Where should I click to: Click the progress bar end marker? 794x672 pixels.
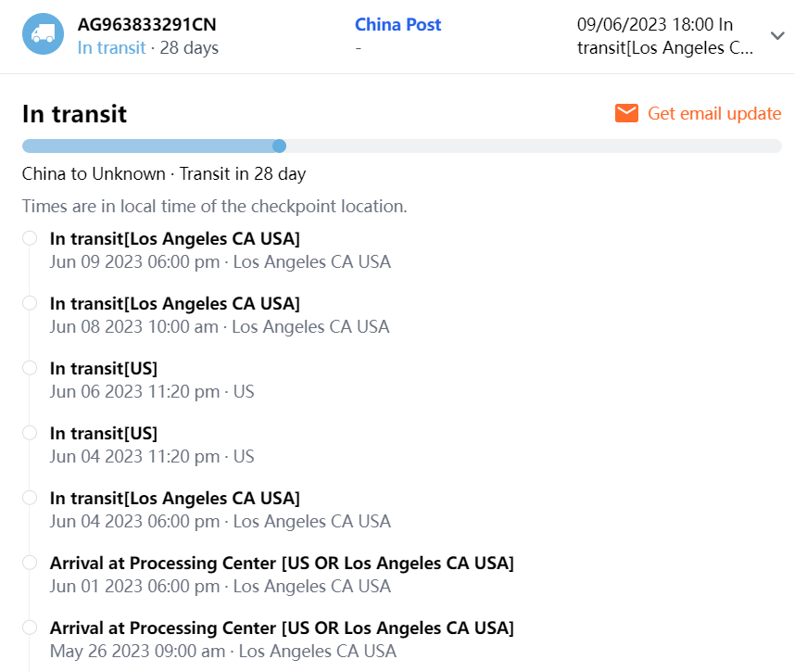(280, 146)
